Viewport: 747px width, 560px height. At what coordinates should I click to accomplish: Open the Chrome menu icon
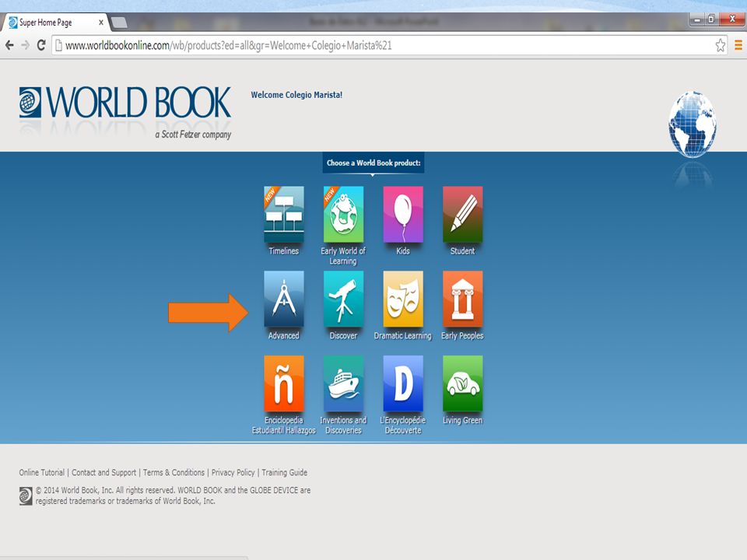click(x=738, y=45)
